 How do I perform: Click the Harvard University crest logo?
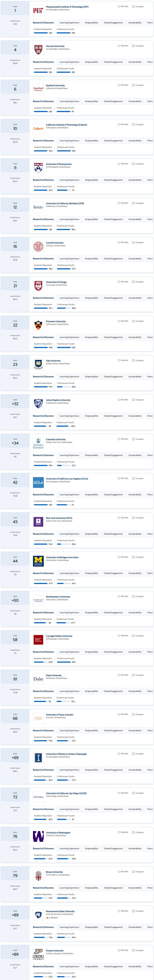point(38,50)
